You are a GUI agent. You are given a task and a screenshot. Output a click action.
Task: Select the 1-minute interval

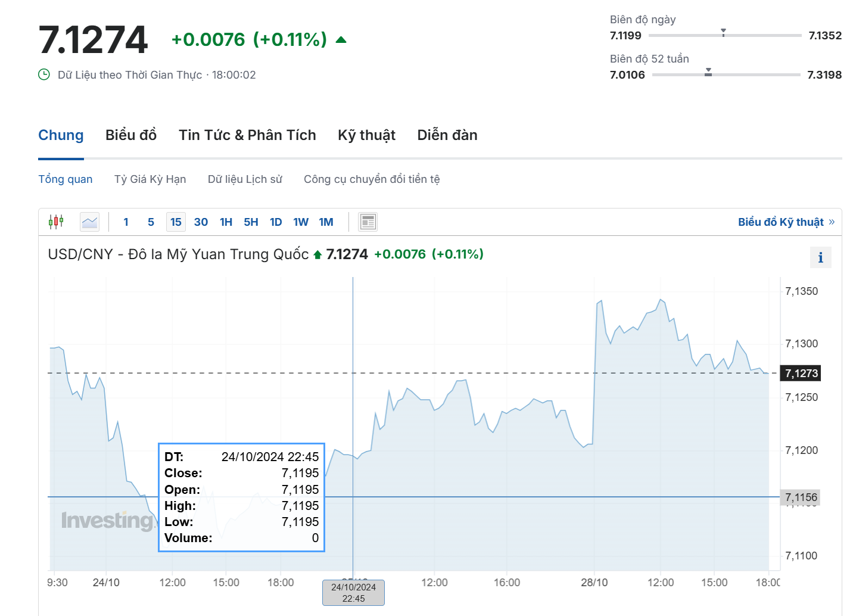pos(126,222)
